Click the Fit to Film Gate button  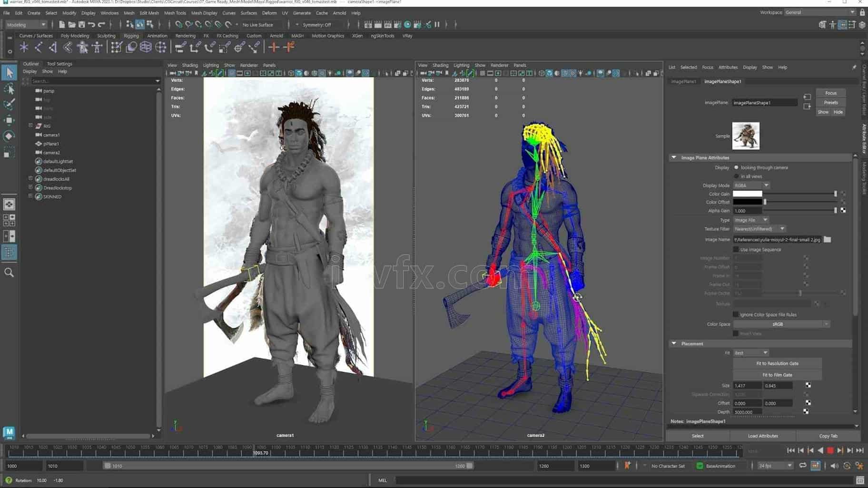click(x=777, y=375)
